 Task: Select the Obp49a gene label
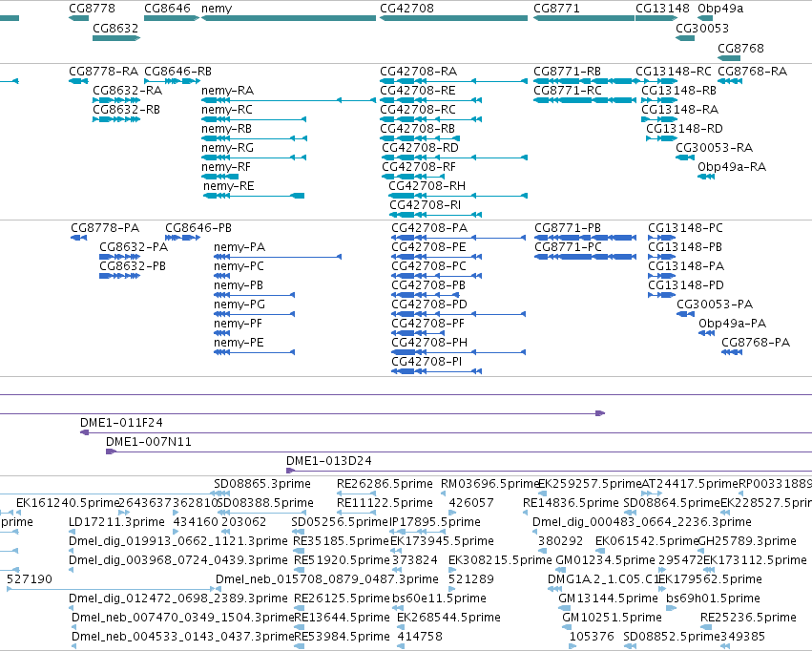720,9
